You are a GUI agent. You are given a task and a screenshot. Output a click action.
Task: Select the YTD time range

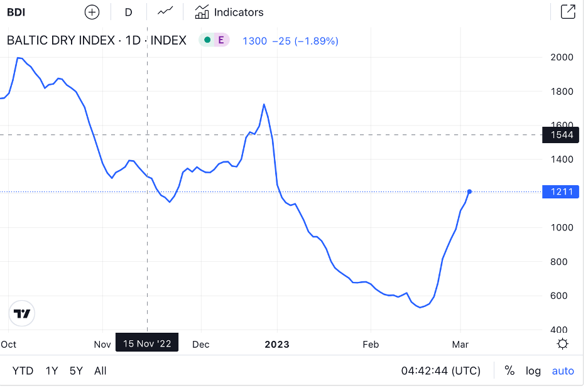click(x=23, y=370)
